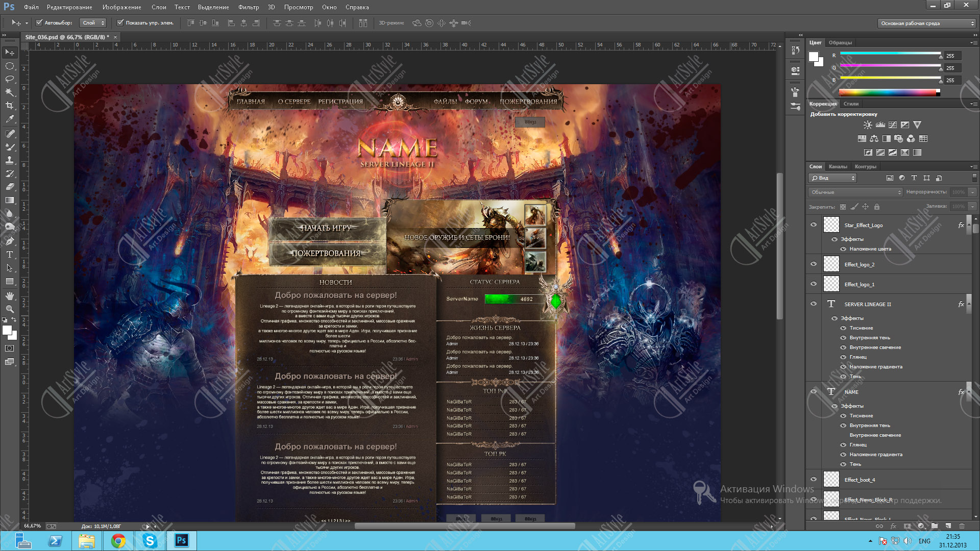Viewport: 980px width, 551px height.
Task: Open the Image menu
Action: click(x=121, y=7)
